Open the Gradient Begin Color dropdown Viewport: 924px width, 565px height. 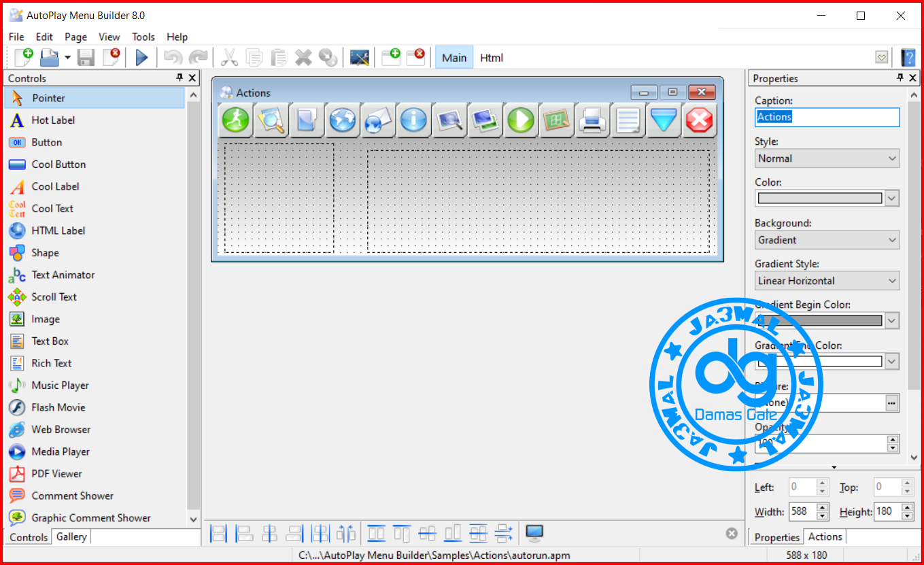[x=892, y=321]
